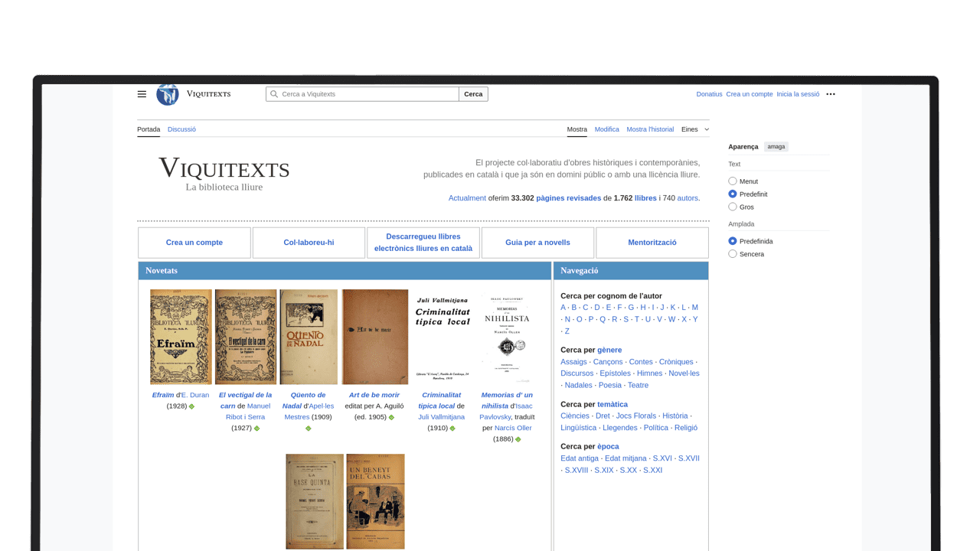Click Inicia la sessió link
This screenshot has width=980, height=551.
[798, 94]
